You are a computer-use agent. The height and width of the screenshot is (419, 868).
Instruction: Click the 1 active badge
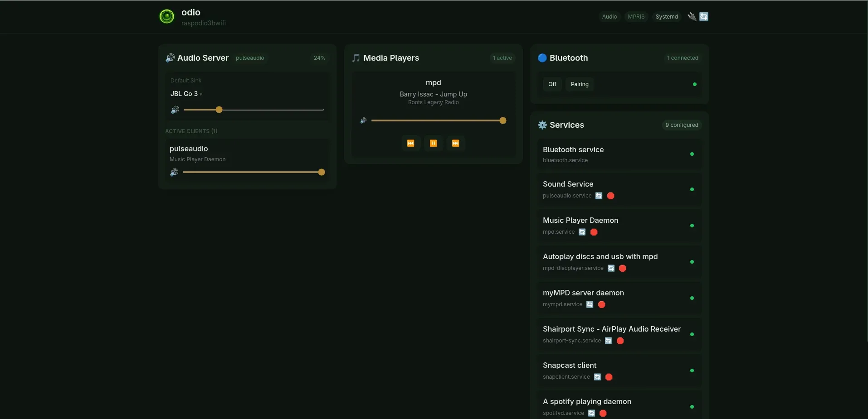coord(502,58)
